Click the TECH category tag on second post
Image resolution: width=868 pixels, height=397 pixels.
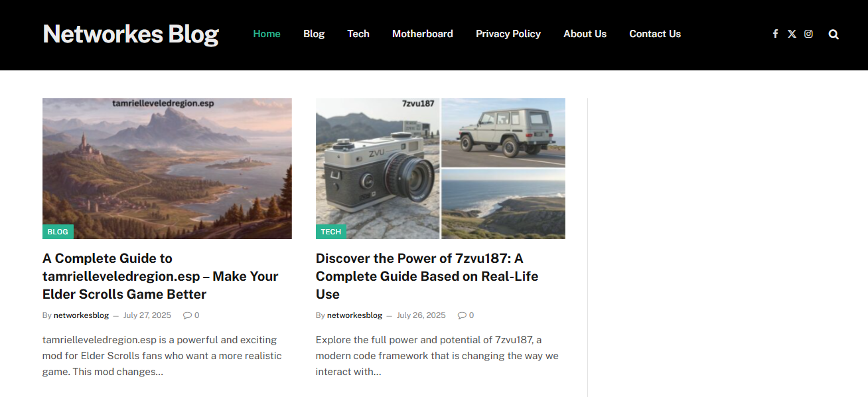pyautogui.click(x=330, y=232)
